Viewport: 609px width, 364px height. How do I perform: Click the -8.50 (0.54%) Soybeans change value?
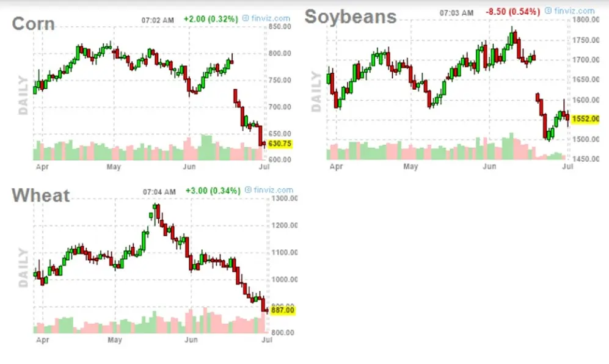(x=513, y=12)
